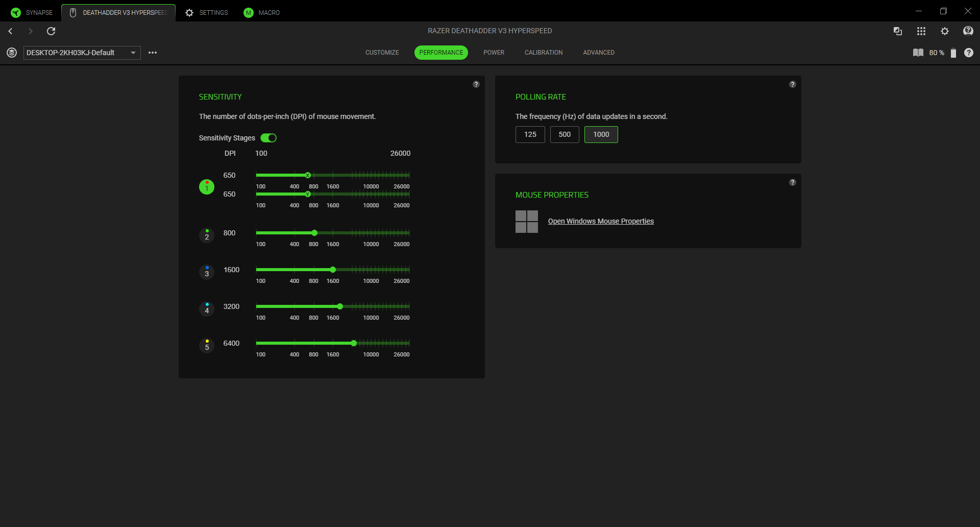Open the modules grid icon

(921, 31)
